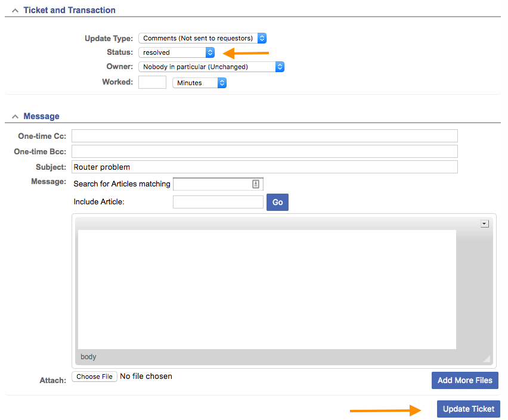Collapse the Message section chevron

(15, 117)
